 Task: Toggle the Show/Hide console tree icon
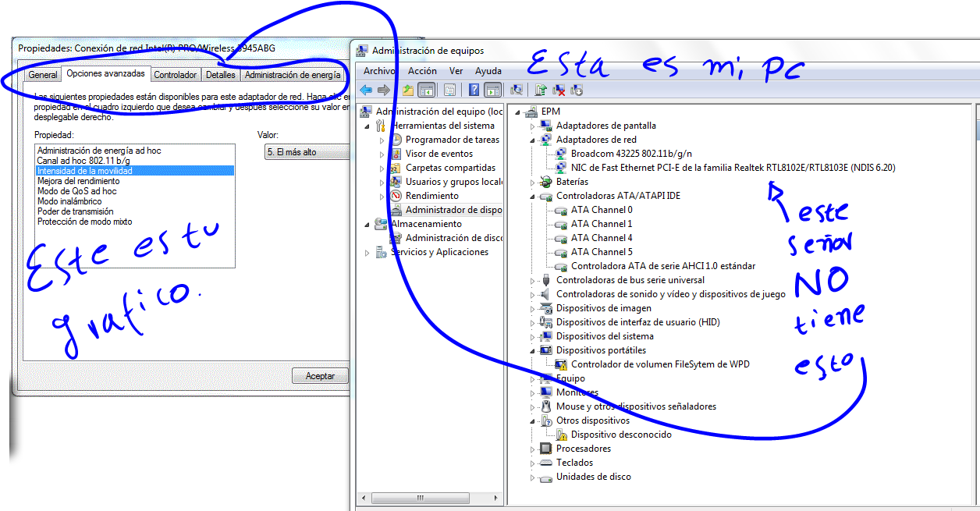426,90
